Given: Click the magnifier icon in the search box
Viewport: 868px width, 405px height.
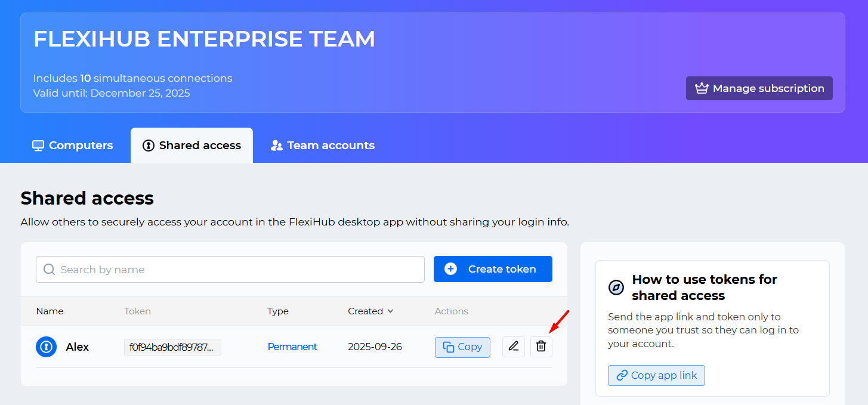Looking at the screenshot, I should coord(50,270).
